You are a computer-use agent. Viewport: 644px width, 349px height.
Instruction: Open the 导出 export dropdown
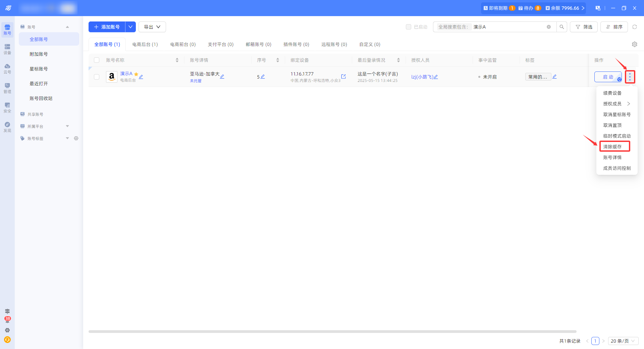pos(152,27)
